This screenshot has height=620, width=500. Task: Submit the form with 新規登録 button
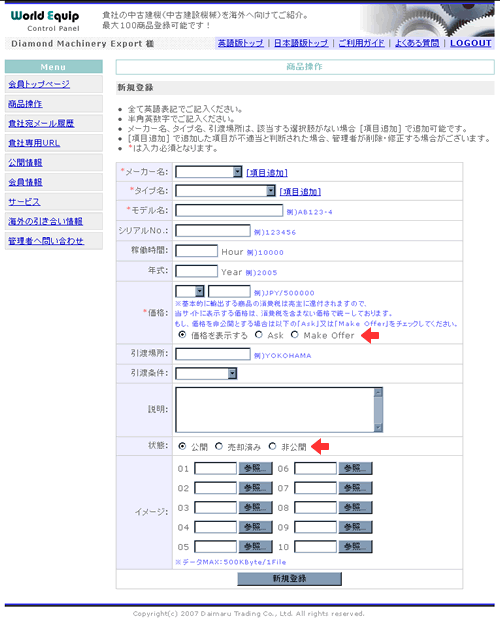pos(289,579)
